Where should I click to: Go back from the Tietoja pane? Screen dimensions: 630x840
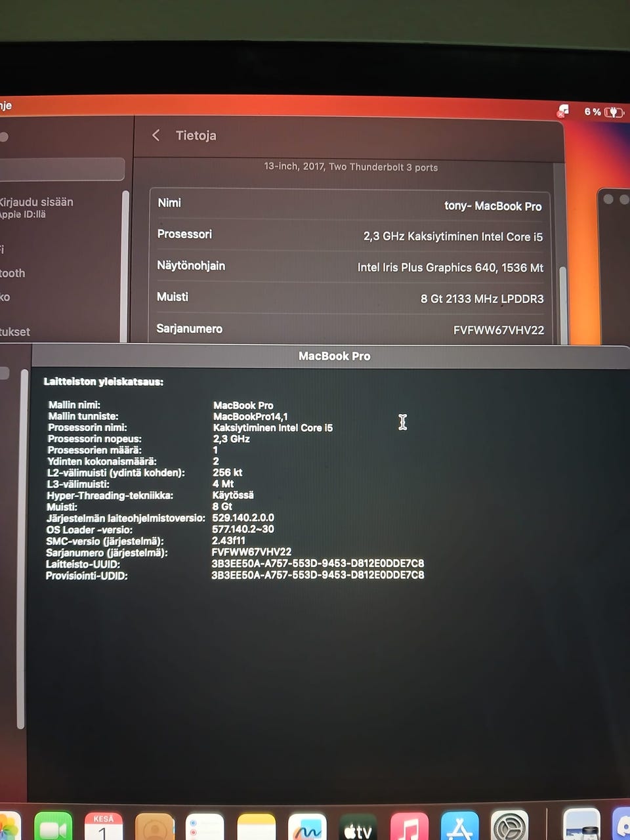pos(156,135)
